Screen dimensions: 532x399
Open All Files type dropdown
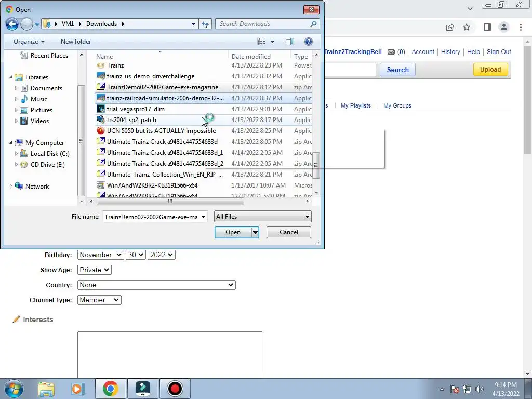pos(263,217)
